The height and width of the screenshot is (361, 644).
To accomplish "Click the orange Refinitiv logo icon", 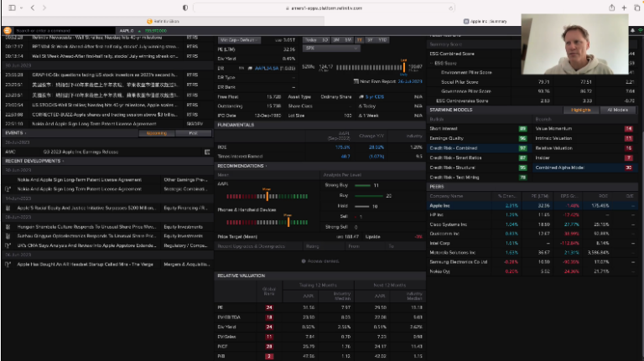I will 8,29.
